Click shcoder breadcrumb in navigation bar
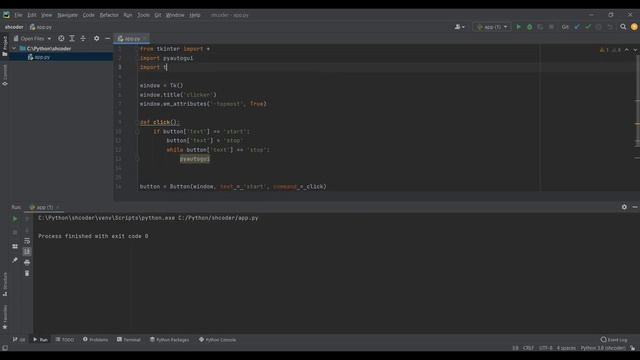Screen dimensions: 640x360 tap(14, 27)
